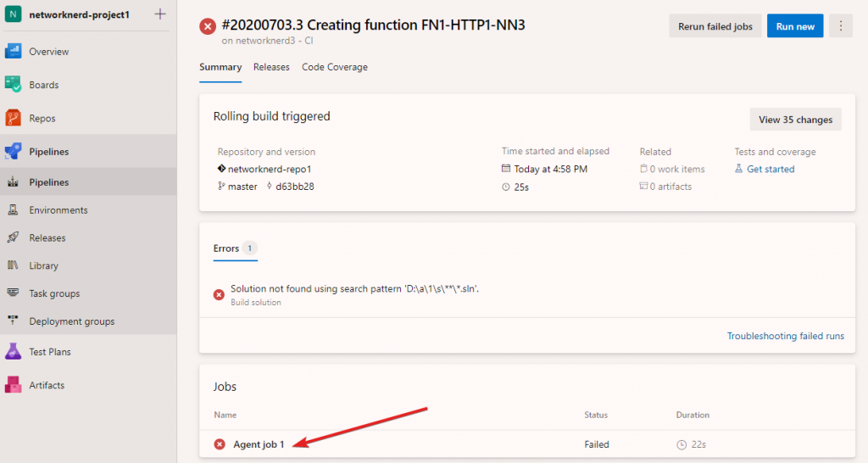Click the commit icon beside d63bb28
Viewport: 868px width, 463px height.
(269, 186)
